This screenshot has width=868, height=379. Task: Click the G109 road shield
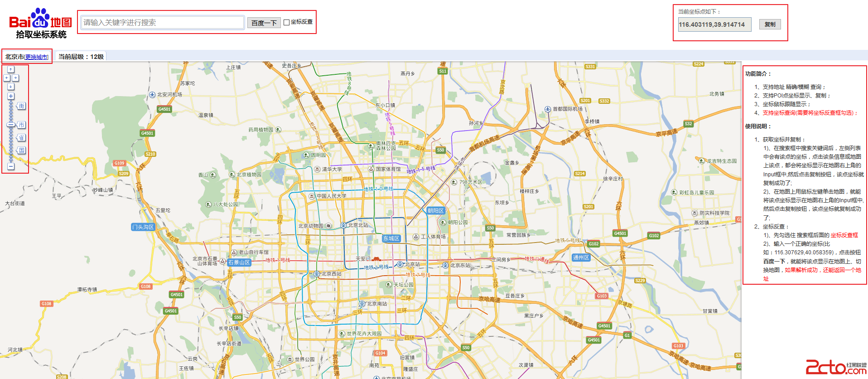tap(119, 163)
